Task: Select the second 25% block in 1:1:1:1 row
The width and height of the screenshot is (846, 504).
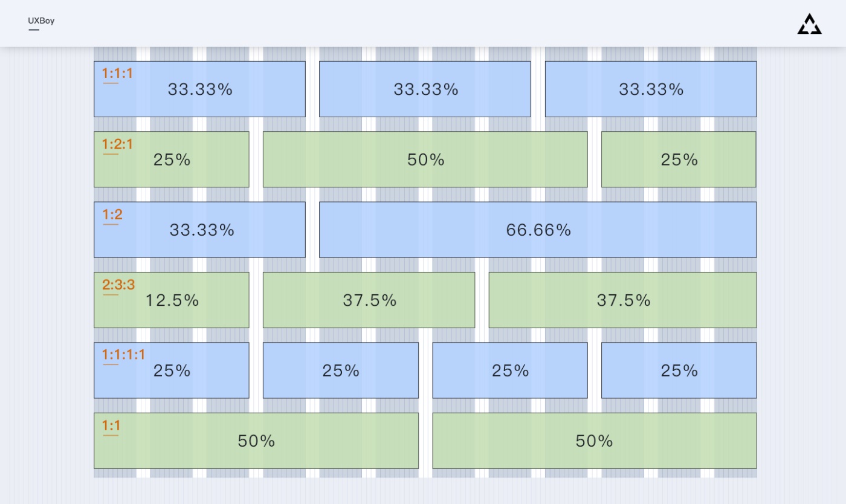Action: [341, 370]
